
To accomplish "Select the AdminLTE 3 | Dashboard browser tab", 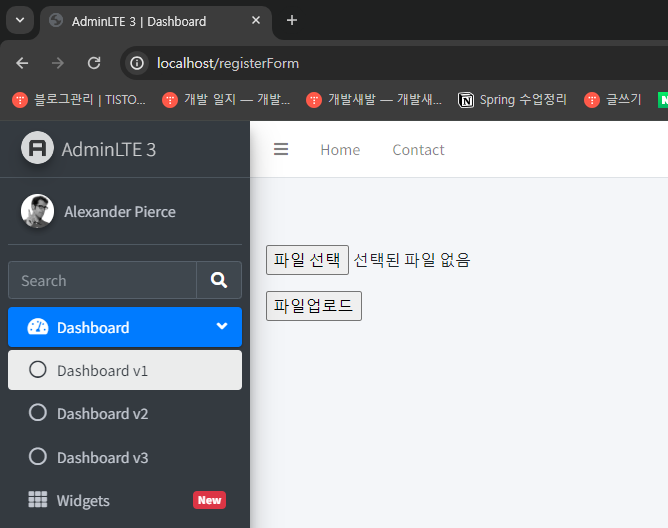I will [155, 21].
